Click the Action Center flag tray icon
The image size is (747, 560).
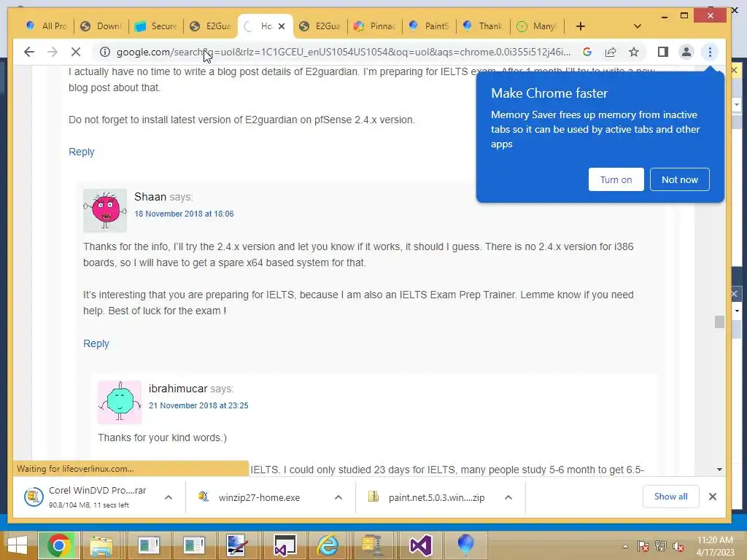click(643, 546)
